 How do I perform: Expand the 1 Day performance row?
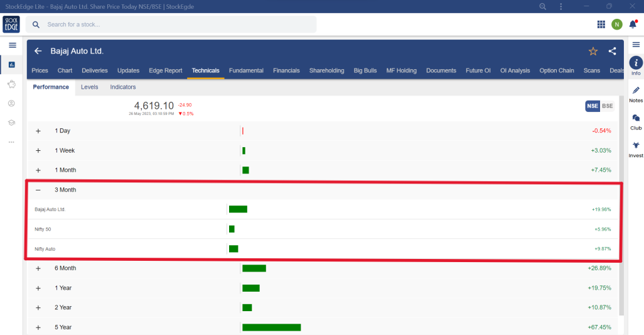point(38,131)
